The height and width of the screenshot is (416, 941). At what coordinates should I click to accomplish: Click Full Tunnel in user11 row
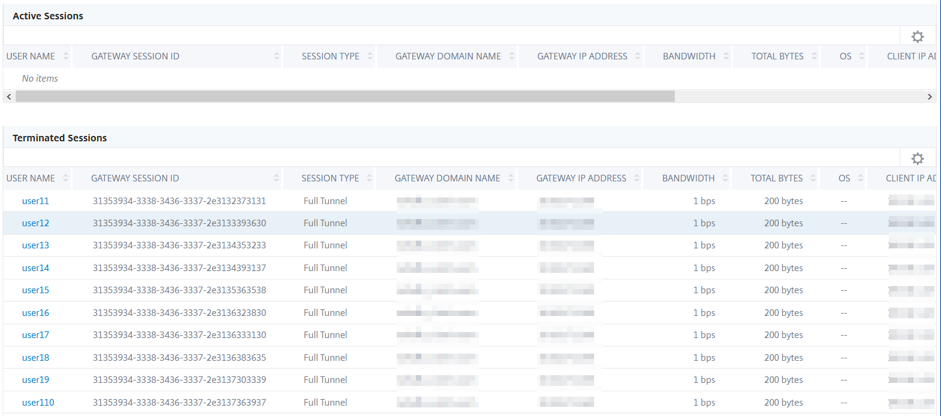pyautogui.click(x=325, y=201)
